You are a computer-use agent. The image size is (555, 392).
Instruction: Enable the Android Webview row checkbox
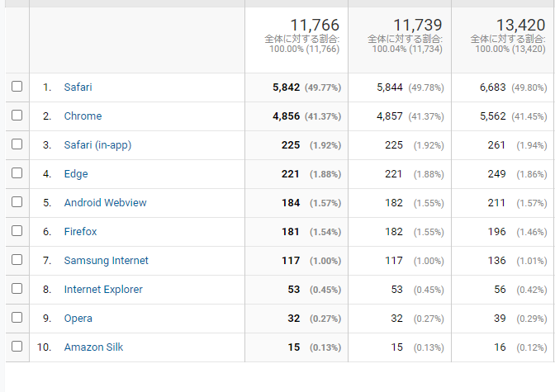click(17, 202)
